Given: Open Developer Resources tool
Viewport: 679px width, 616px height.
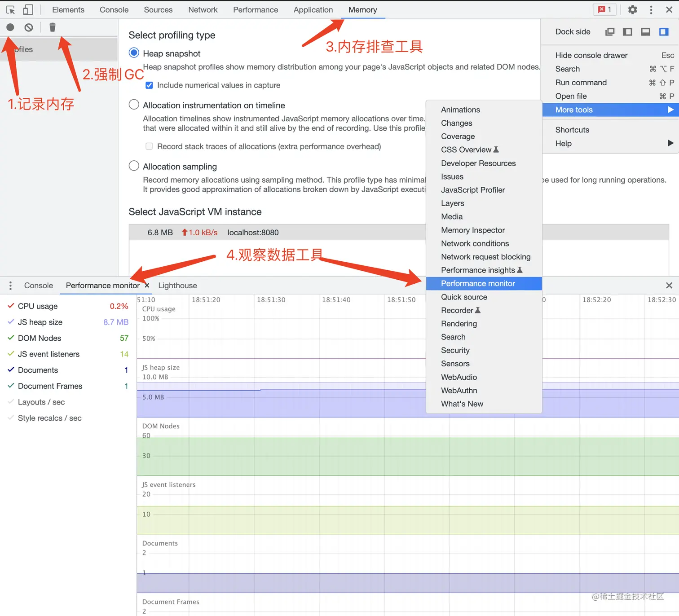Looking at the screenshot, I should 484,163.
